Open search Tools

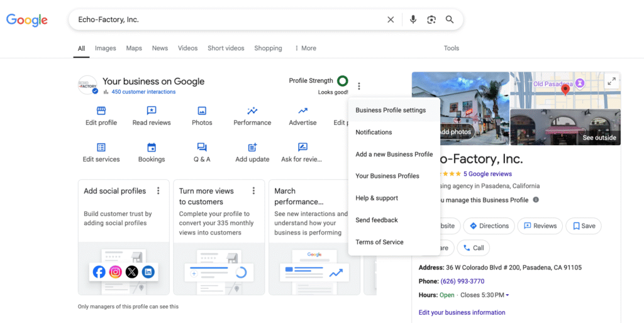tap(452, 48)
